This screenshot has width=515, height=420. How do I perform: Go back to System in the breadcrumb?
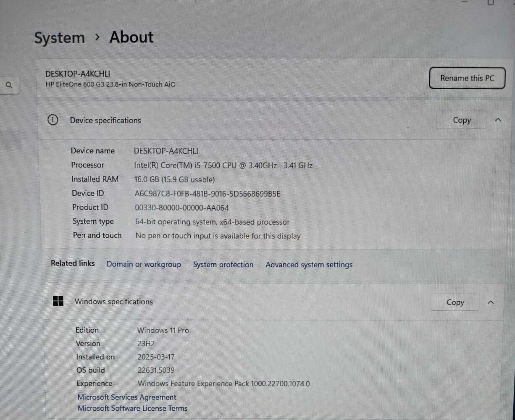[x=59, y=38]
